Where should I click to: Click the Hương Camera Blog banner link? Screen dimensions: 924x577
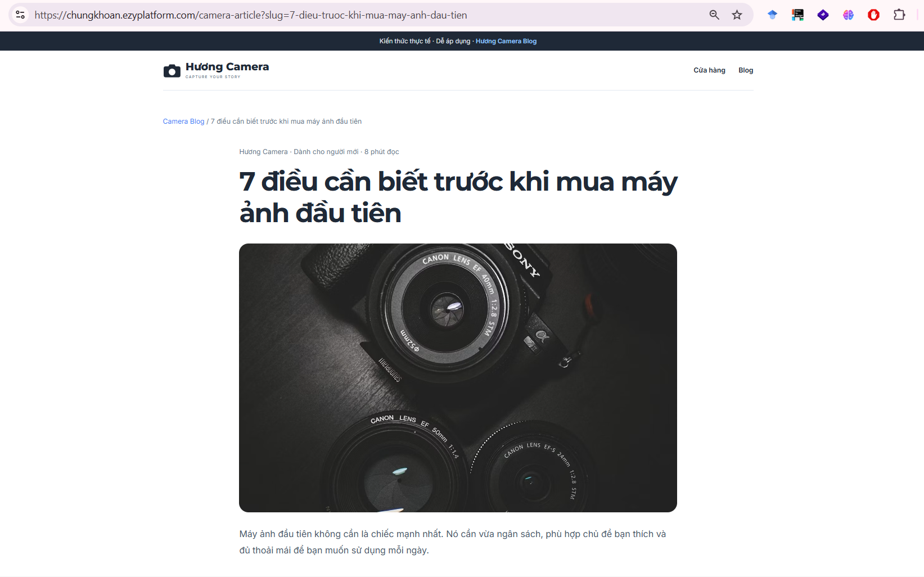(x=506, y=41)
